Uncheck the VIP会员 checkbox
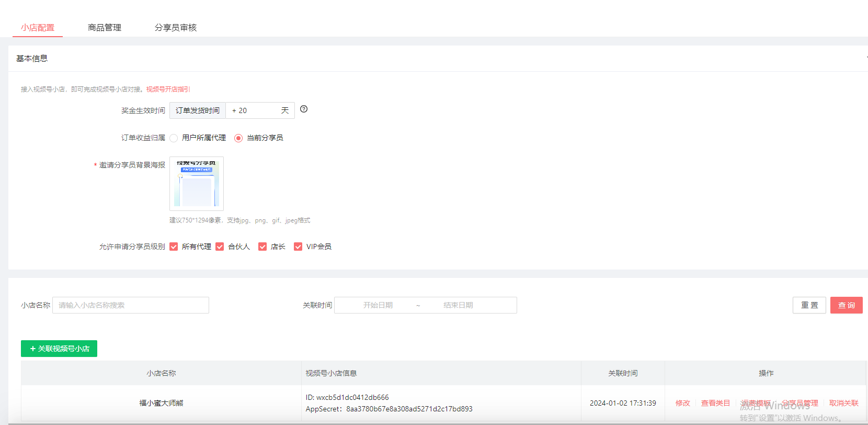The width and height of the screenshot is (868, 425). pos(298,247)
